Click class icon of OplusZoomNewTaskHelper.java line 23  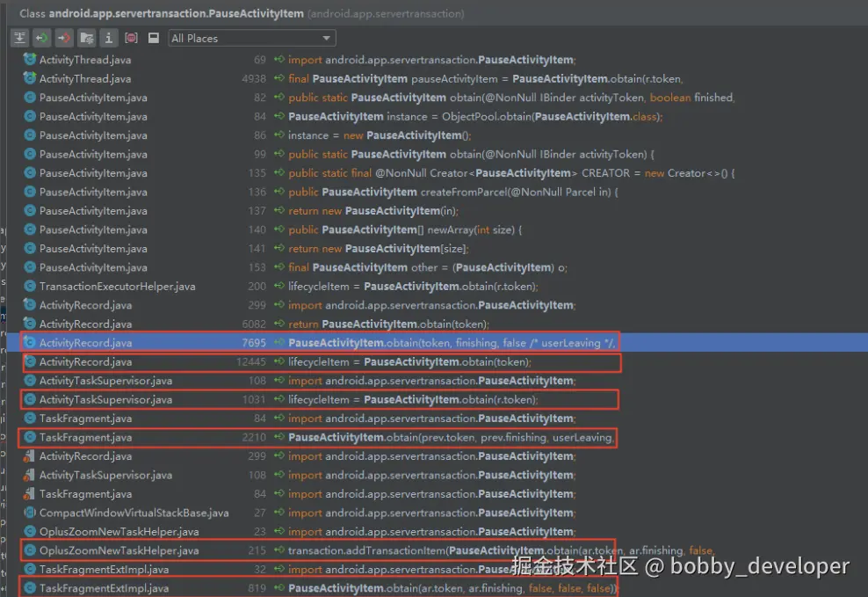coord(30,532)
